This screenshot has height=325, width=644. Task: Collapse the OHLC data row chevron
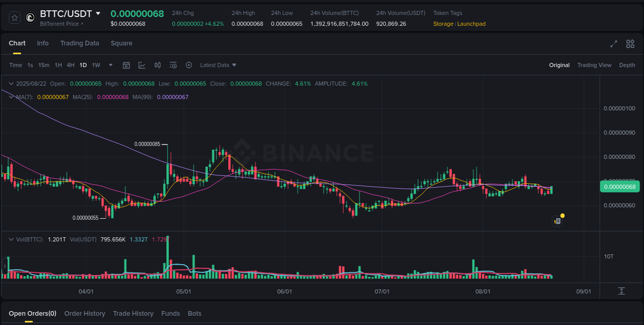(x=11, y=83)
